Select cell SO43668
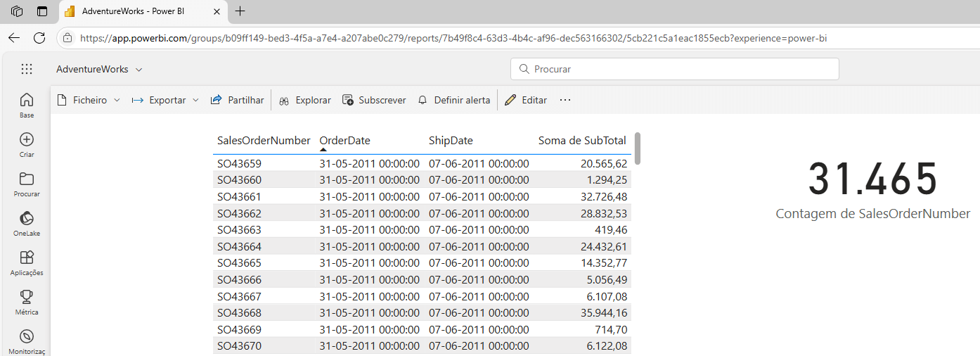Viewport: 980px width, 356px height. 239,312
